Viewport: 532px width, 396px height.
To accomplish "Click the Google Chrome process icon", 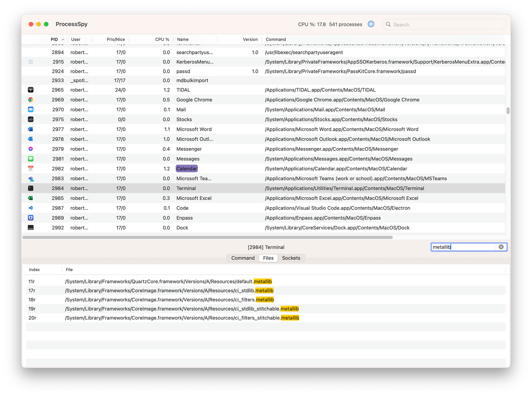I will point(31,100).
